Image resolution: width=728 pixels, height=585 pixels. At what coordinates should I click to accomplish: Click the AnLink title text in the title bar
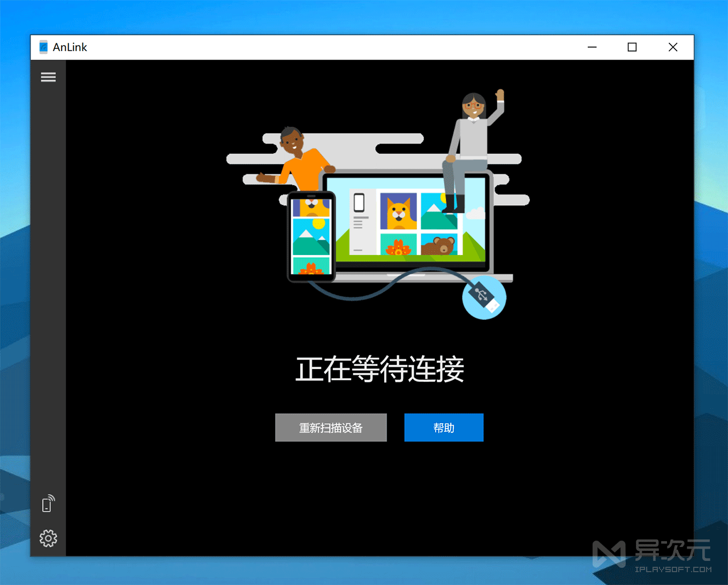pos(70,47)
